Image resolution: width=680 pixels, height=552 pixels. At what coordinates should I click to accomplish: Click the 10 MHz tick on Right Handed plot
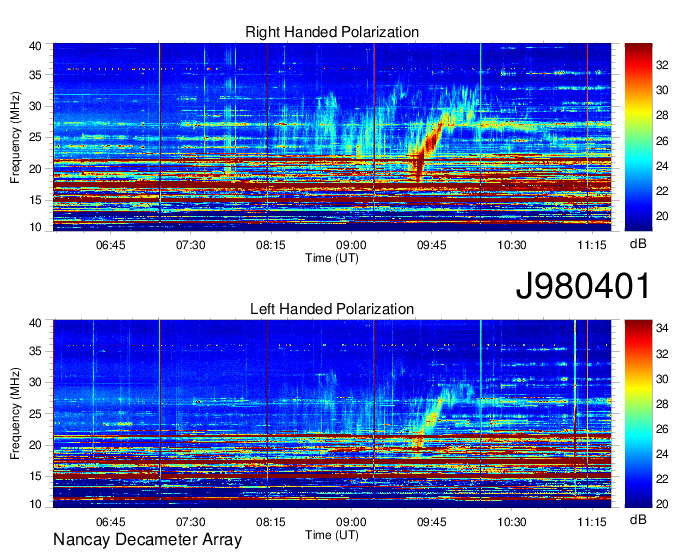click(x=35, y=227)
